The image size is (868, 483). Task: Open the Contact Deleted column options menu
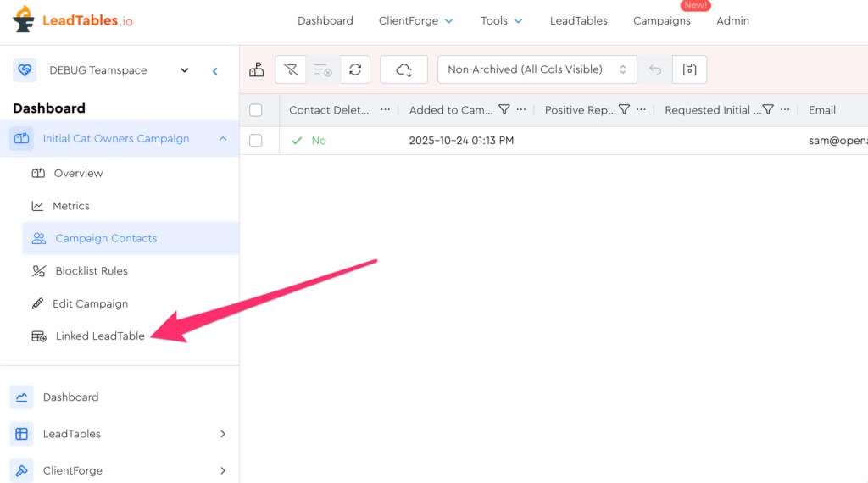[x=386, y=110]
